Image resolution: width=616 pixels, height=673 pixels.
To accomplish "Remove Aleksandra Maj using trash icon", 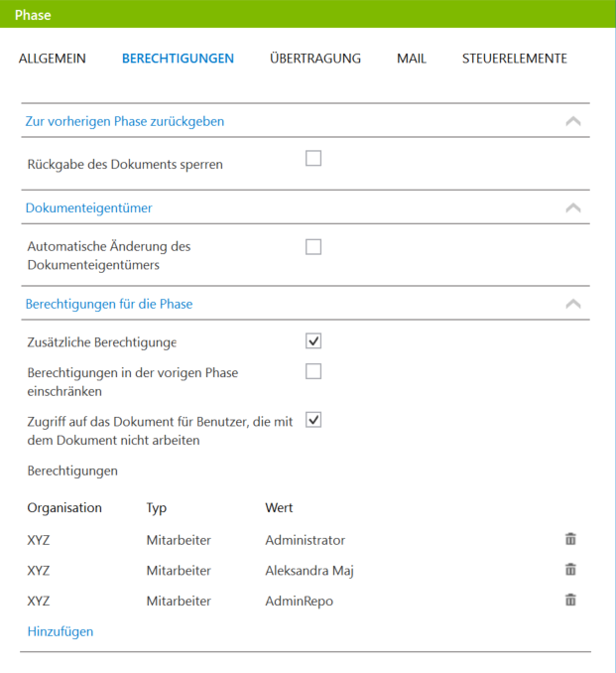I will (x=570, y=569).
